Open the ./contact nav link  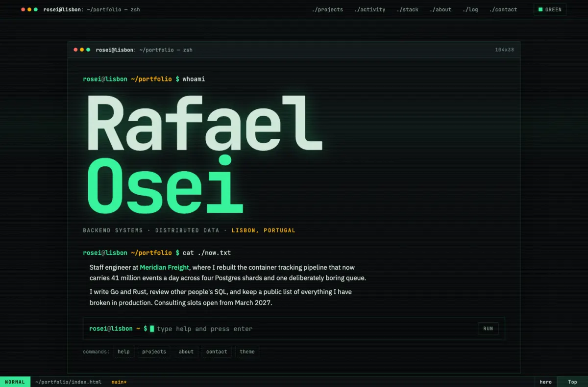(x=503, y=9)
